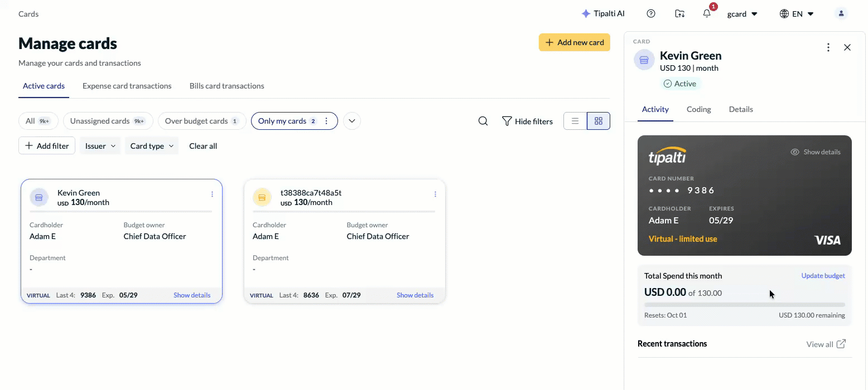
Task: Click Show details on Kevin Green tile
Action: tap(192, 295)
